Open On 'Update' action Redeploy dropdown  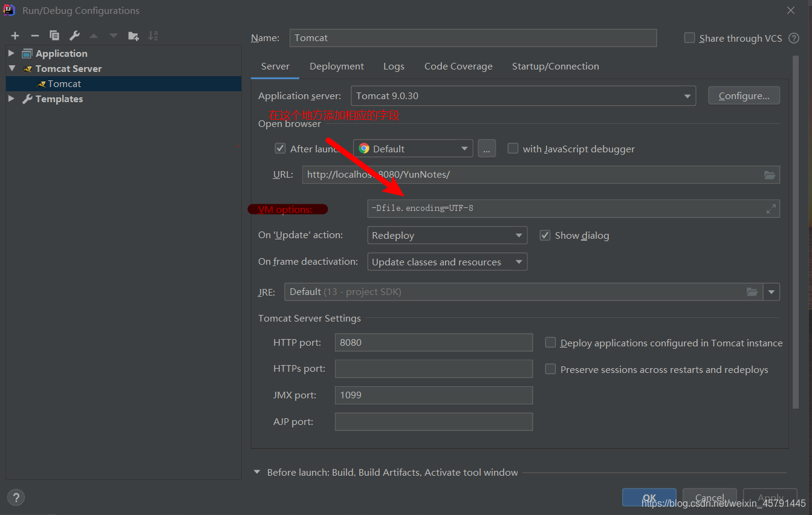[x=447, y=235]
